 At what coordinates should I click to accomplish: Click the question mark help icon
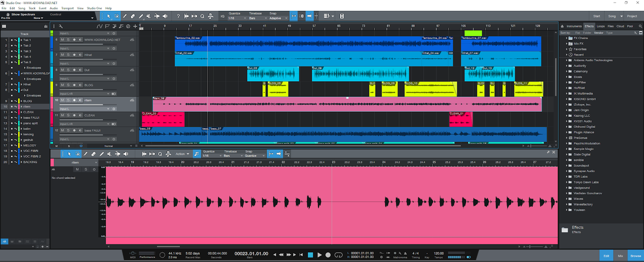tap(178, 16)
